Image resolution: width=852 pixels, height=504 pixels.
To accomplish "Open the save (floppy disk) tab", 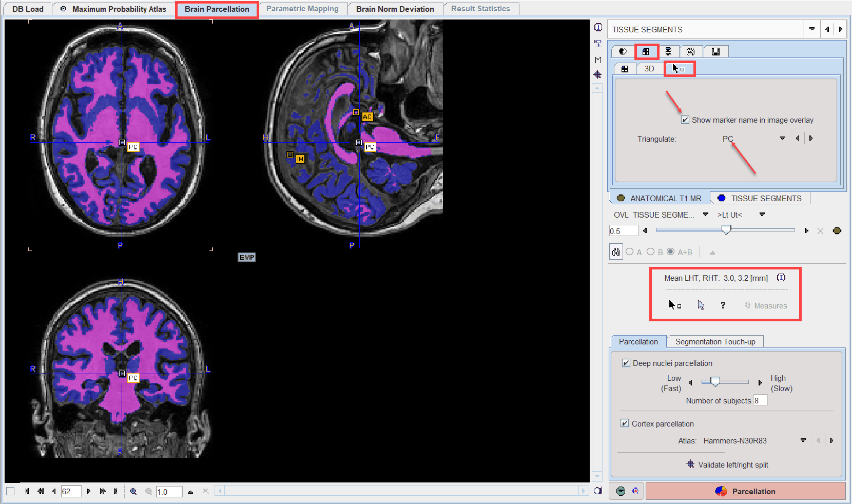I will coord(715,51).
